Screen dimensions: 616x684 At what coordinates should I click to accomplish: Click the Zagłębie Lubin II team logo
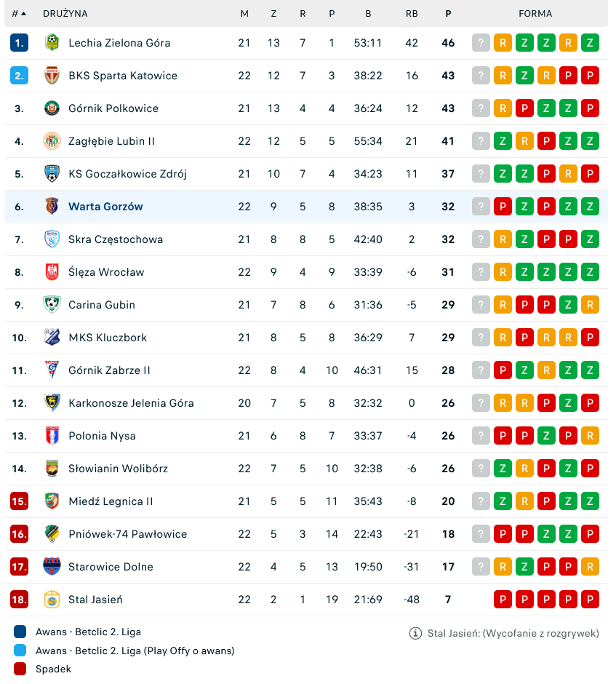[x=52, y=141]
